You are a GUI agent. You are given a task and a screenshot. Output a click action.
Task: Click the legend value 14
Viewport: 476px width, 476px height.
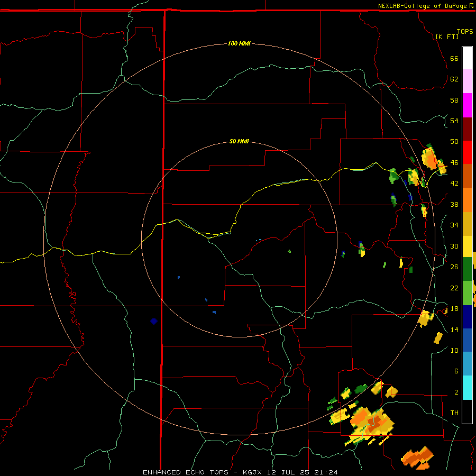click(454, 329)
